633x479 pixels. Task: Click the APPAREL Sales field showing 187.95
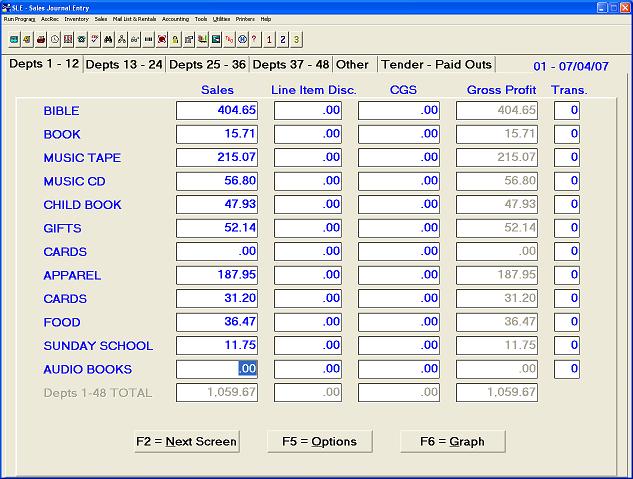point(217,274)
